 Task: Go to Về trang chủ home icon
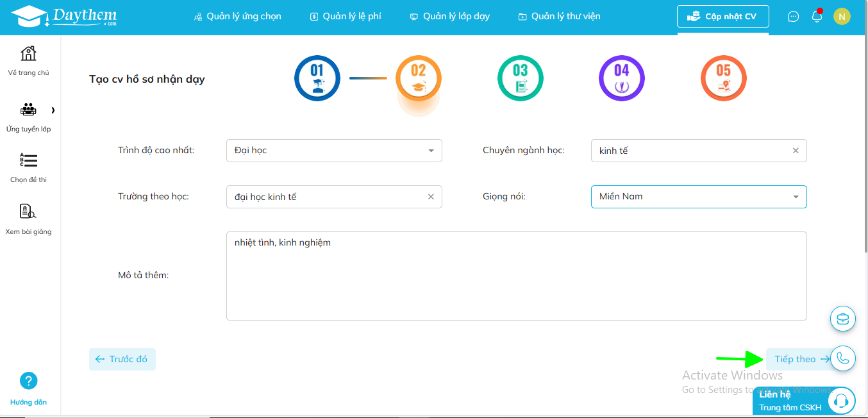pyautogui.click(x=28, y=53)
